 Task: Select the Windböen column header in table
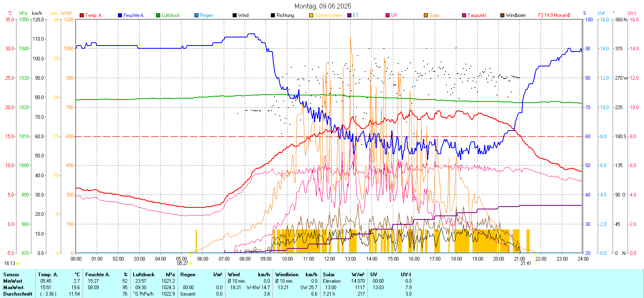pos(287,275)
